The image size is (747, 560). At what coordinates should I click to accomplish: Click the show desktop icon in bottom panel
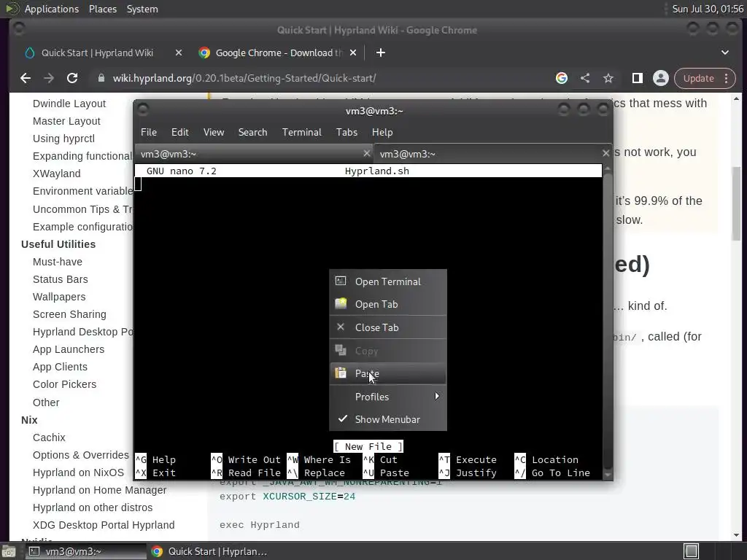click(x=9, y=551)
